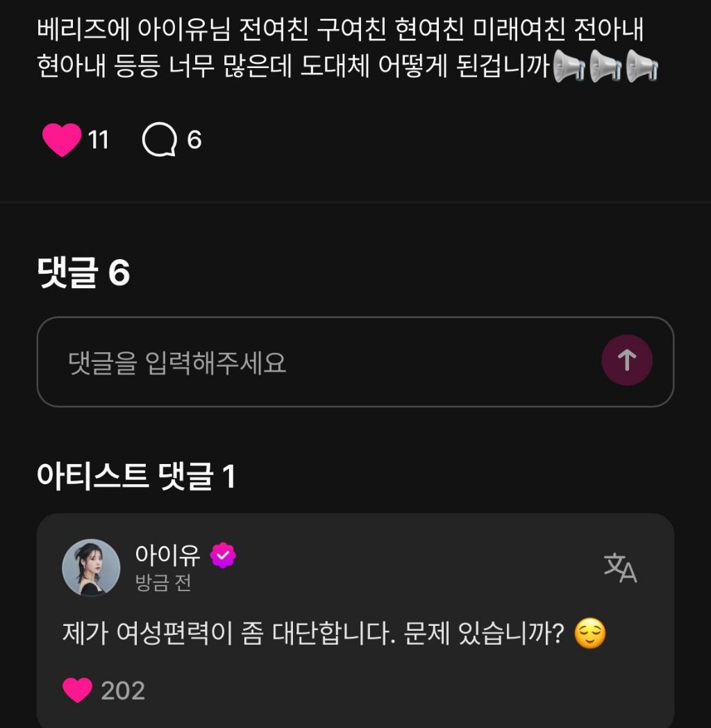Select the 아티스트 댓글 1 heading
This screenshot has height=728, width=711.
tap(136, 477)
